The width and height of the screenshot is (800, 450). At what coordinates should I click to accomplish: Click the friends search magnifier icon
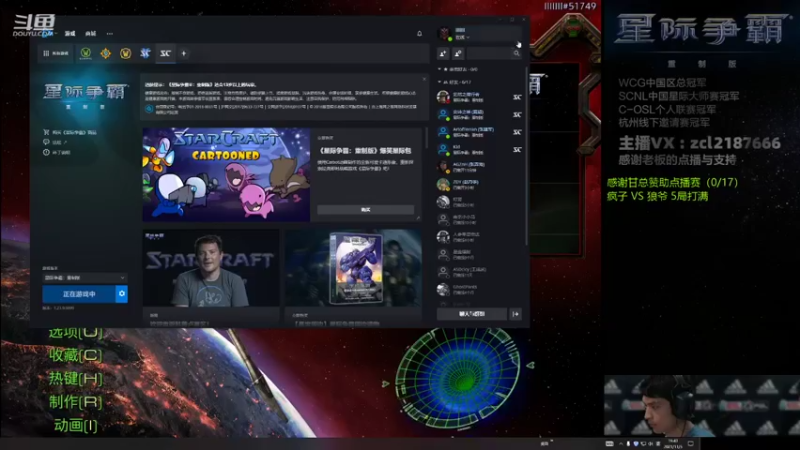pyautogui.click(x=516, y=54)
